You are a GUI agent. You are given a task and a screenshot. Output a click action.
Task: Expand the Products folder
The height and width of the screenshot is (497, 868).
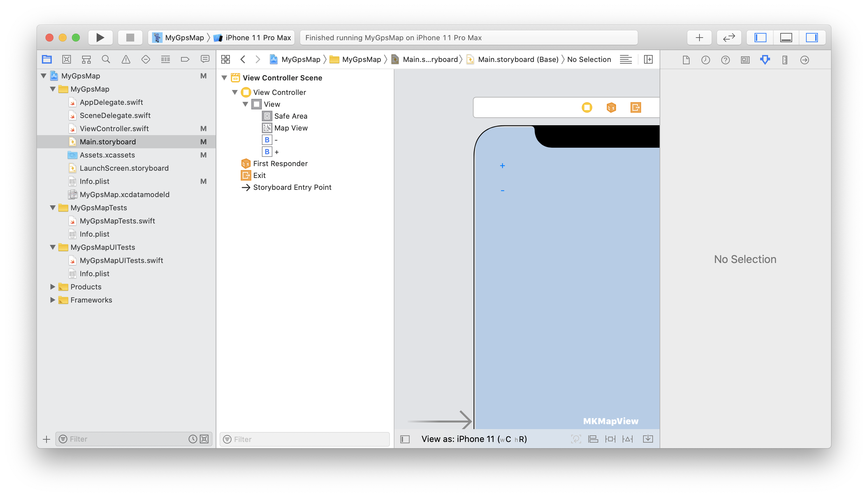52,287
